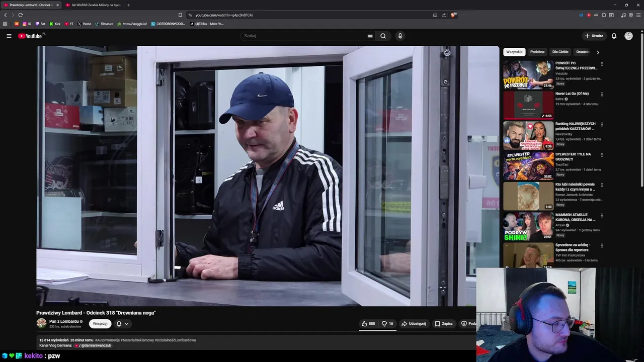The image size is (644, 362).
Task: Close the Prawdziwy Lombard tab
Action: tap(57, 5)
